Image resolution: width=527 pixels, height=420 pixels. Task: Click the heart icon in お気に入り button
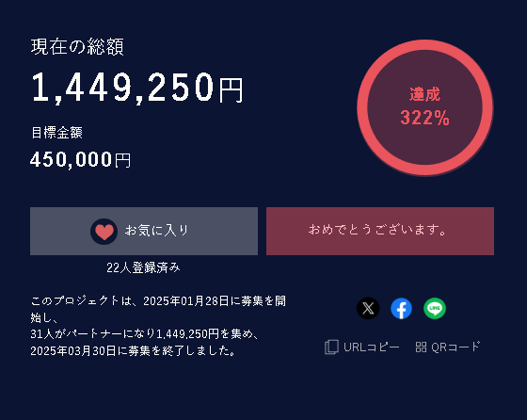(104, 232)
